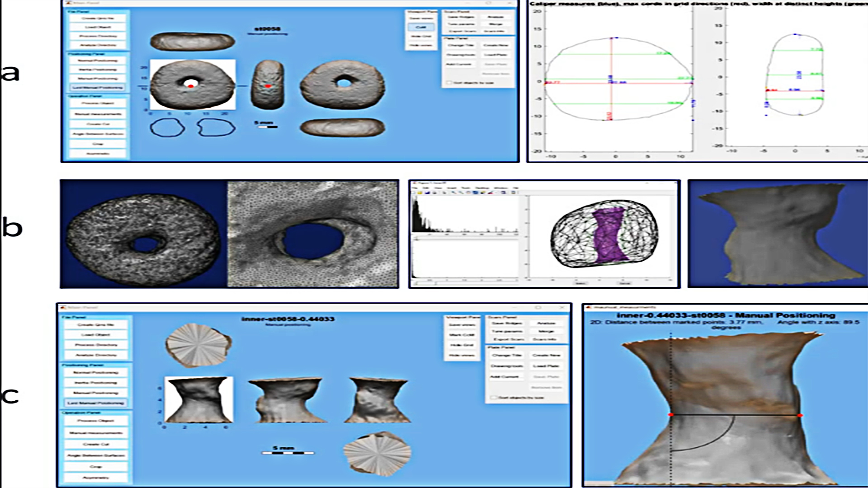
Task: Click Asymmetry in the inner-st0058 window
Action: pyautogui.click(x=96, y=478)
